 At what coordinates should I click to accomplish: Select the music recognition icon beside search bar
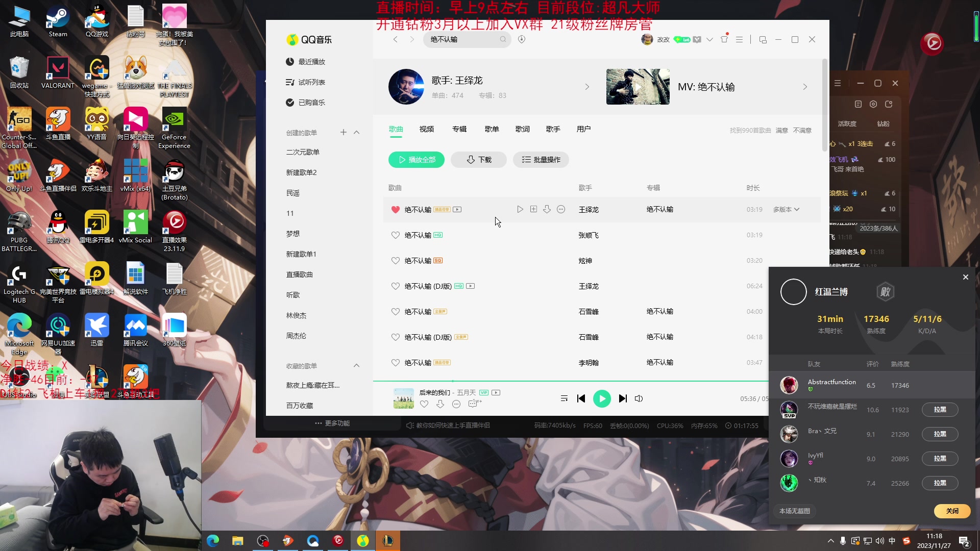[x=521, y=39]
